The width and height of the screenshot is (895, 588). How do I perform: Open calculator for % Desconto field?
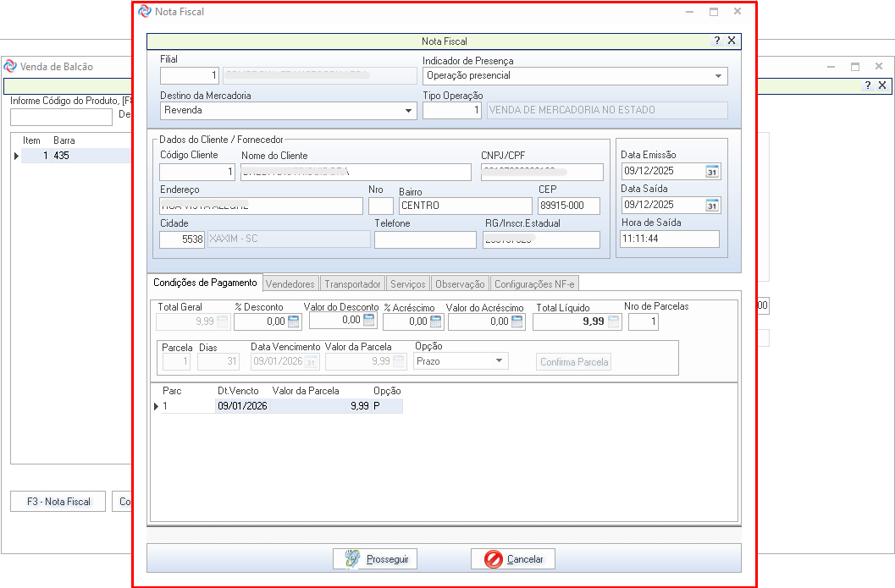(x=294, y=321)
